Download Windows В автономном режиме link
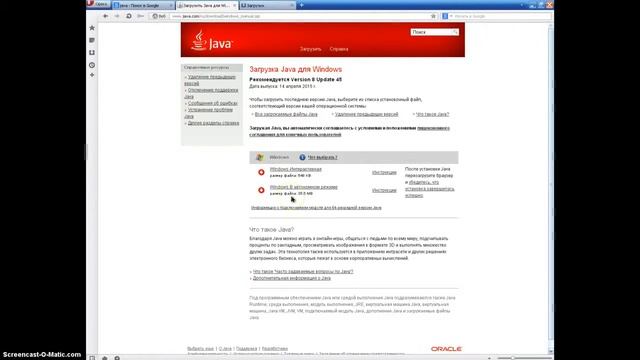The width and height of the screenshot is (640, 360). [x=304, y=187]
